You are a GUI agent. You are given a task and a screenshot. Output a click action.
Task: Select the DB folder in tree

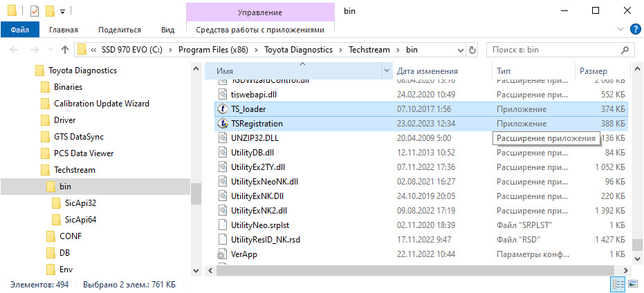click(x=64, y=253)
